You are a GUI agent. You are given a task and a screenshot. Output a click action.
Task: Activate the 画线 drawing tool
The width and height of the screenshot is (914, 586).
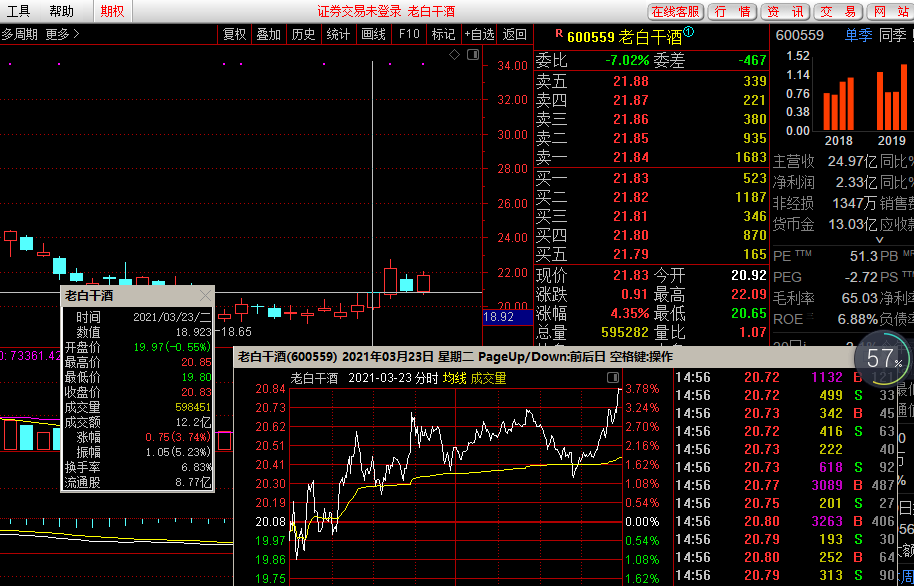pyautogui.click(x=373, y=34)
